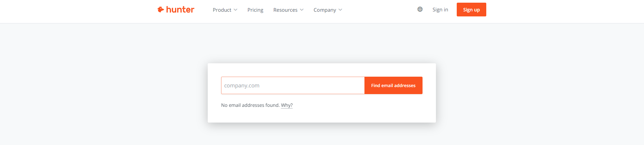Click the Hunter fox logo icon
Viewport: 644px width, 145px height.
(161, 10)
